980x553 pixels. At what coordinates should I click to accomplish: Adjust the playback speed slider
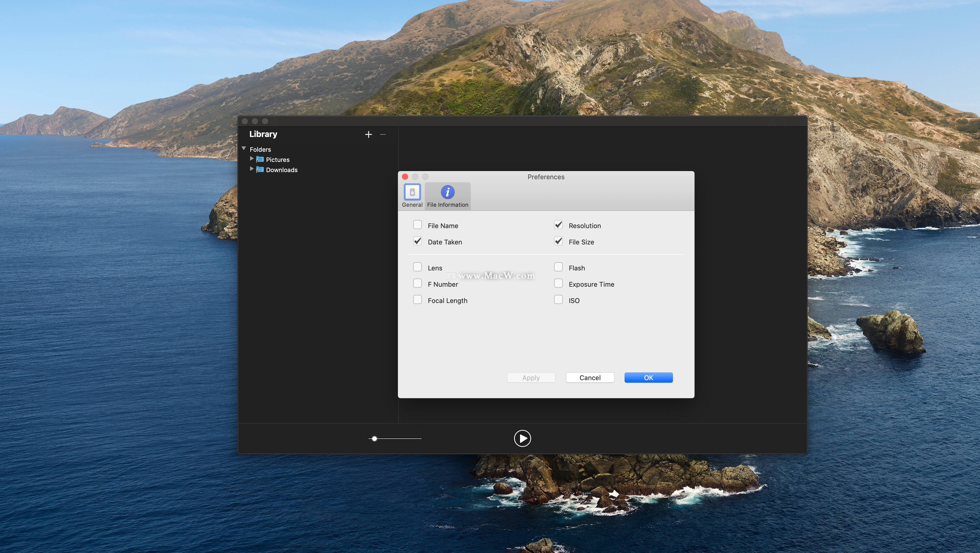coord(374,438)
